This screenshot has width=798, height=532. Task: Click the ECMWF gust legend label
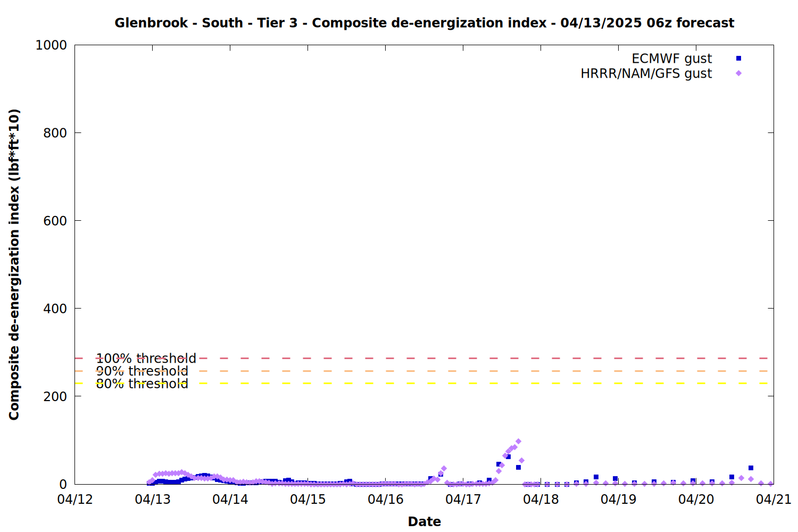click(671, 59)
